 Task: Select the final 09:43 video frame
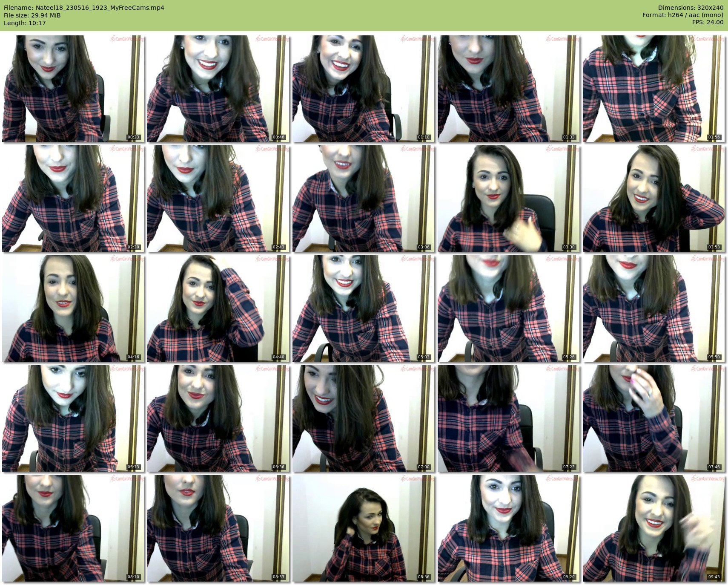pos(654,528)
